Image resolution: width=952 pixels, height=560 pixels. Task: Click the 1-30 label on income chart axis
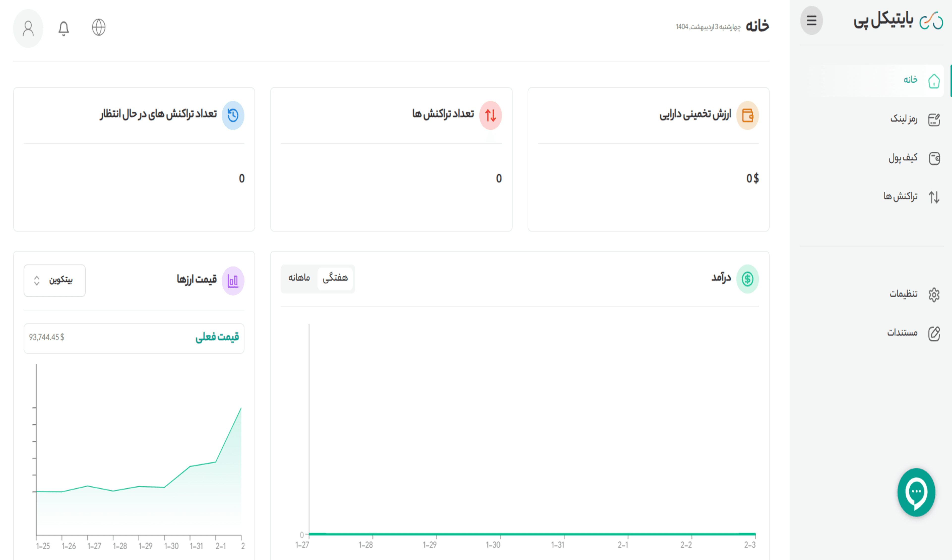493,545
